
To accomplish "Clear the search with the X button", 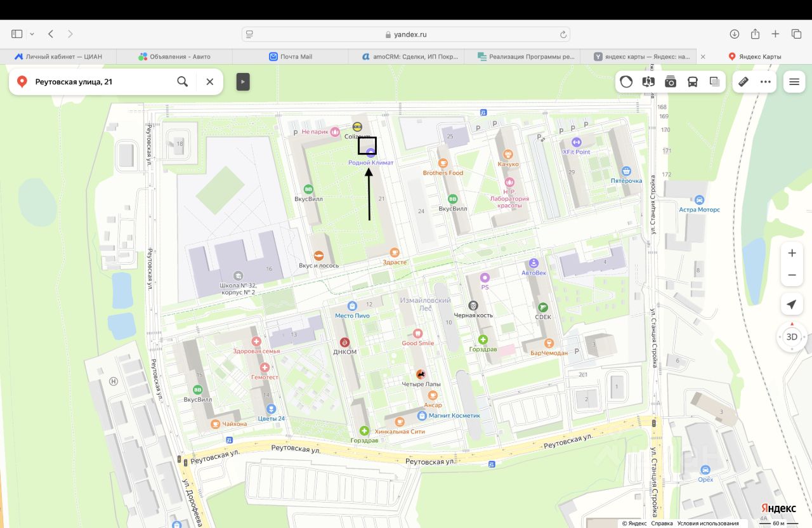I will click(x=210, y=81).
